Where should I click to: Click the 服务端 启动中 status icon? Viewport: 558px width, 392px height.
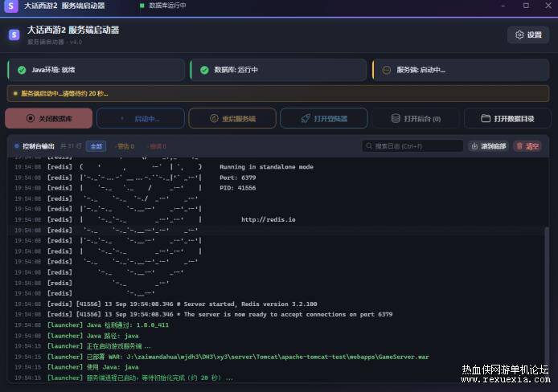coord(387,70)
